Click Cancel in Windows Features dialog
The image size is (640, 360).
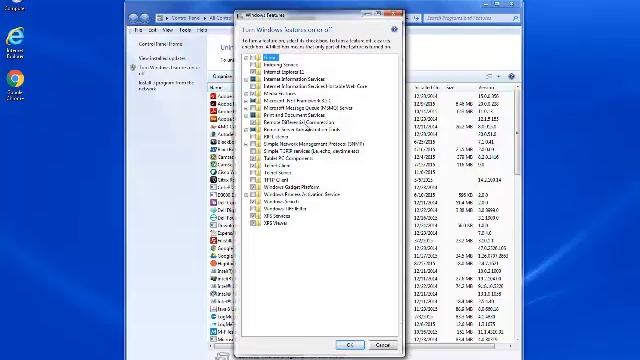382,345
